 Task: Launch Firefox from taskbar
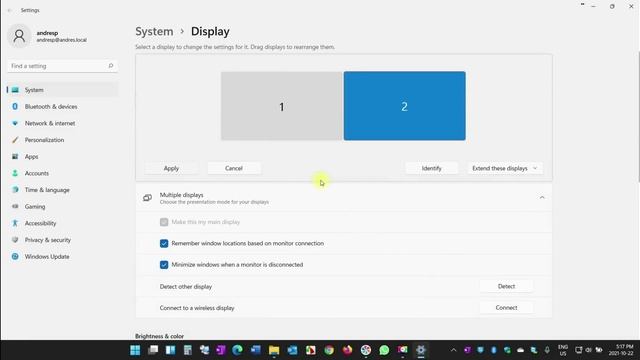[347, 350]
